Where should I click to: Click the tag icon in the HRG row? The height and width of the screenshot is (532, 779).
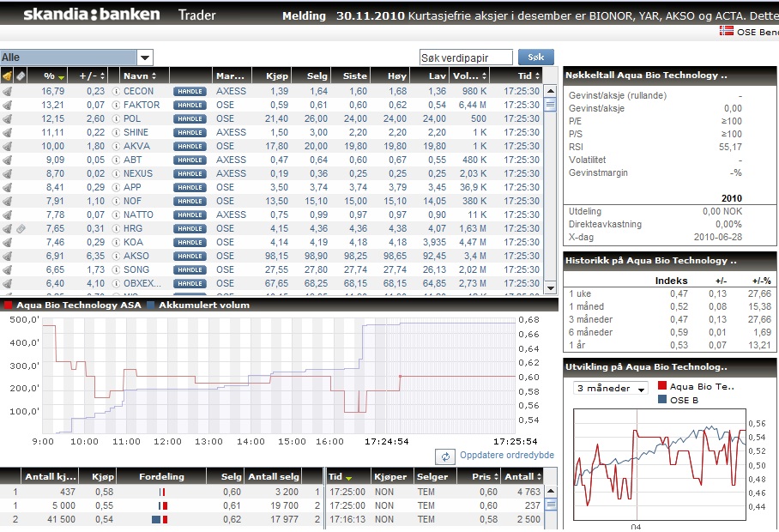(x=21, y=228)
